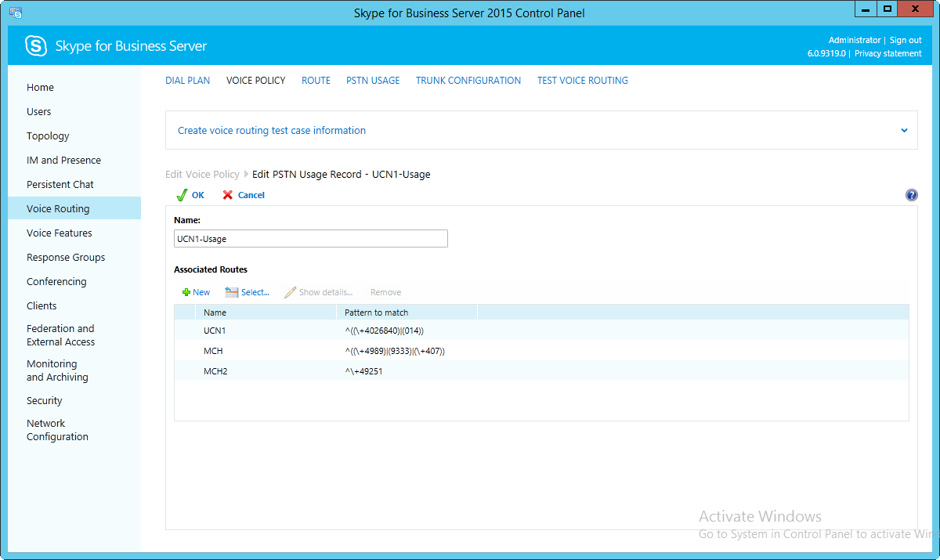Click the Create voice routing test case information link
Viewport: 940px width, 560px height.
(272, 131)
